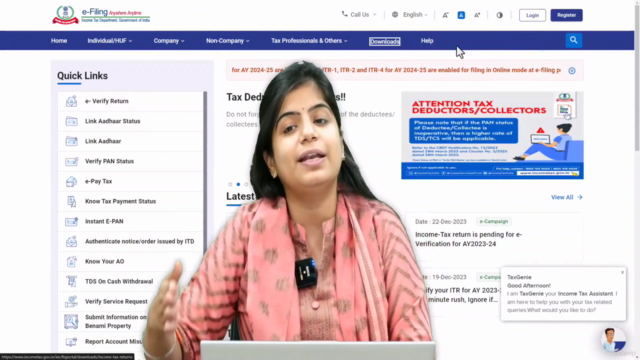Click the e-Verify Return icon

tap(71, 101)
